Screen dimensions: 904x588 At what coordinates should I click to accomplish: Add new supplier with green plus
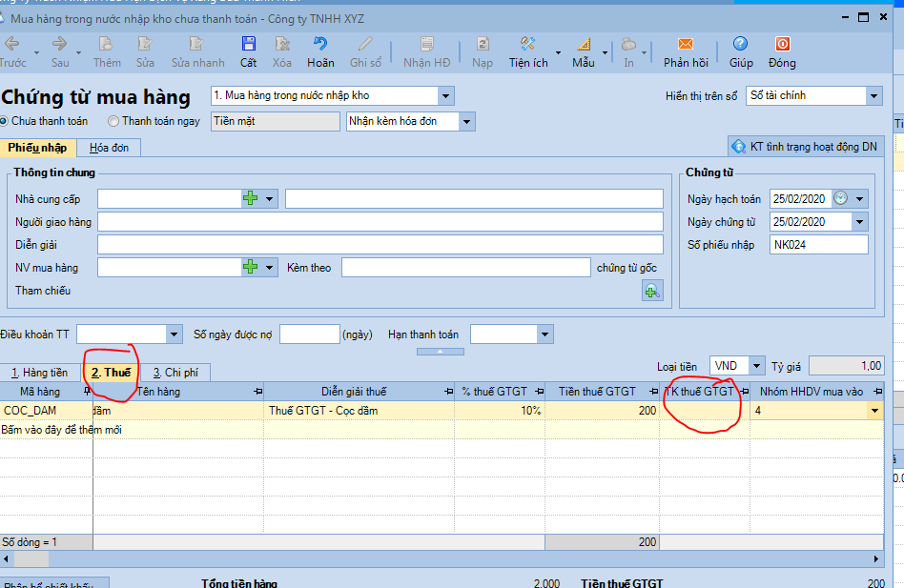(250, 198)
